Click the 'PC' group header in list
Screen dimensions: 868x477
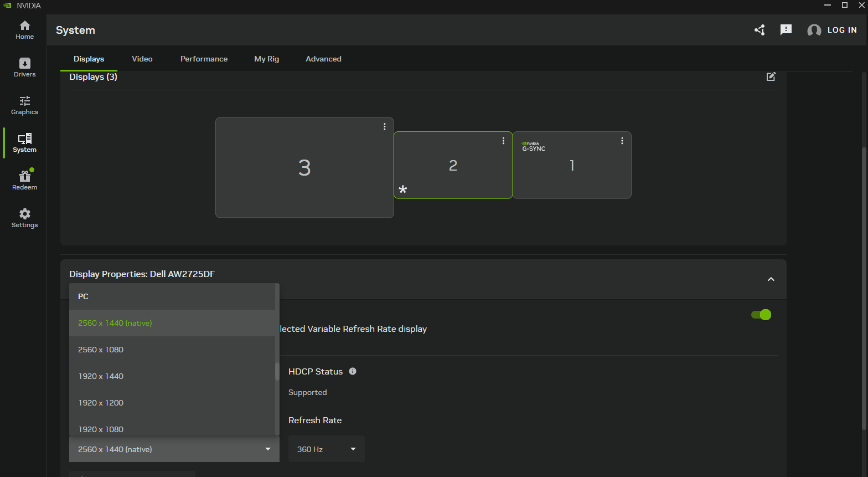[83, 296]
